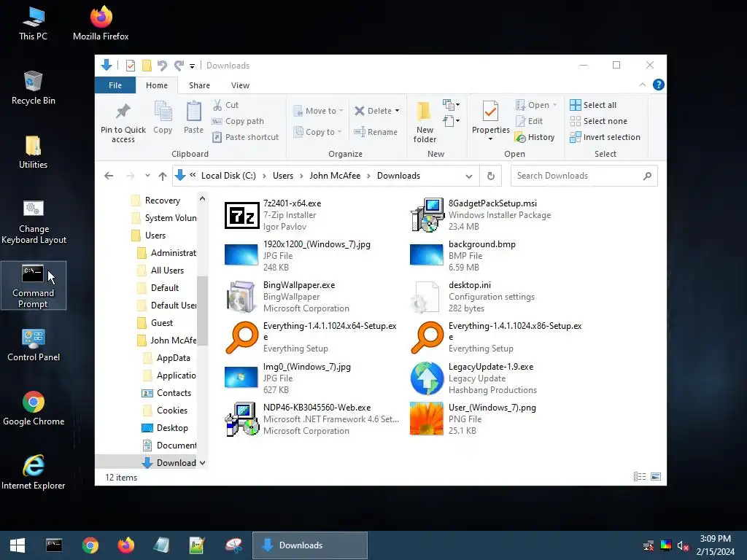Switch to the View ribbon tab
Viewport: 747px width, 560px height.
pyautogui.click(x=240, y=85)
